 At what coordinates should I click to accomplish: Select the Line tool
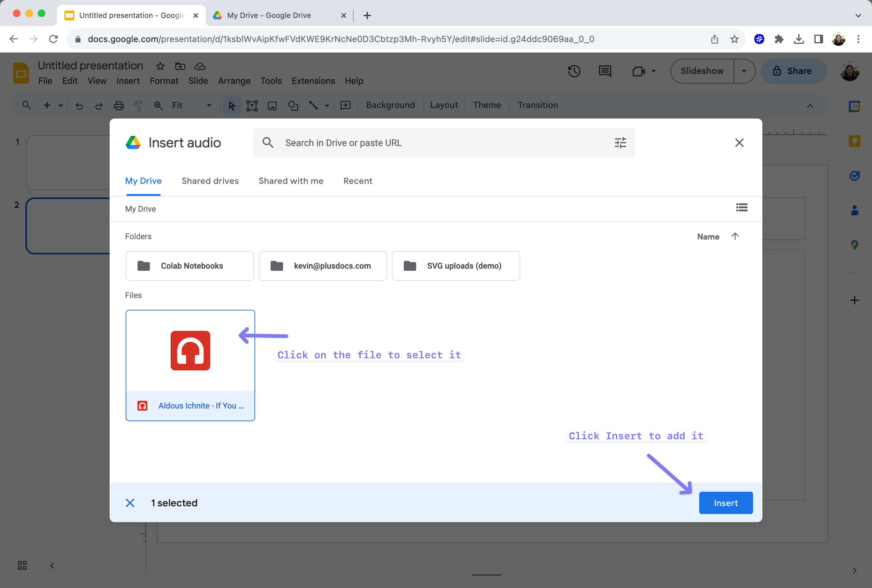[313, 105]
